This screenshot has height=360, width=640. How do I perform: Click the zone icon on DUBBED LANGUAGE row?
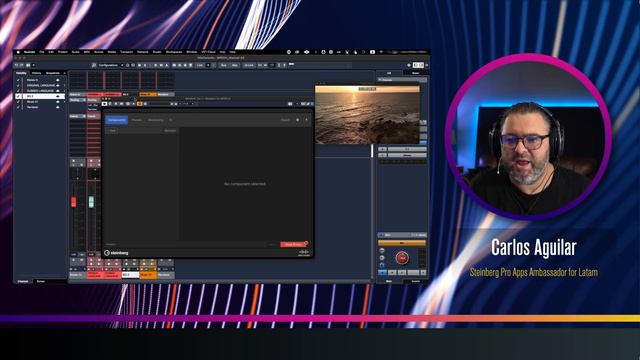58,91
